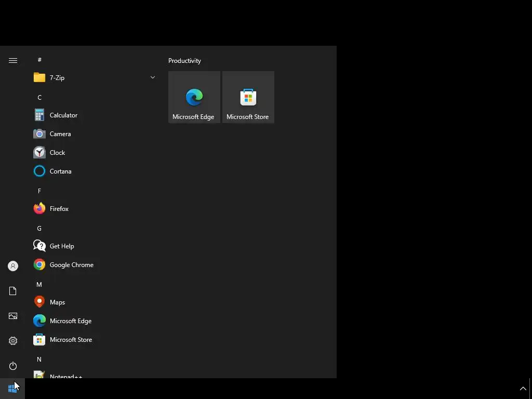
Task: Click the Cortana label text
Action: coord(60,171)
